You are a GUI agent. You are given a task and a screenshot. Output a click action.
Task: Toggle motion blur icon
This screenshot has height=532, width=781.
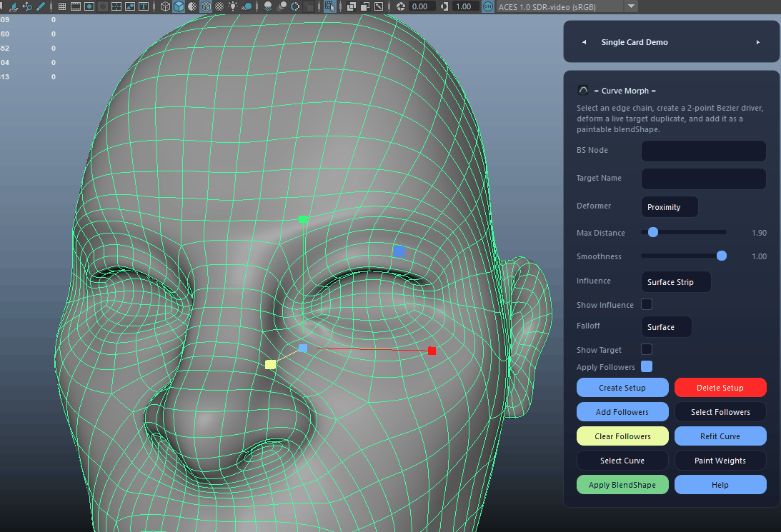tap(282, 6)
